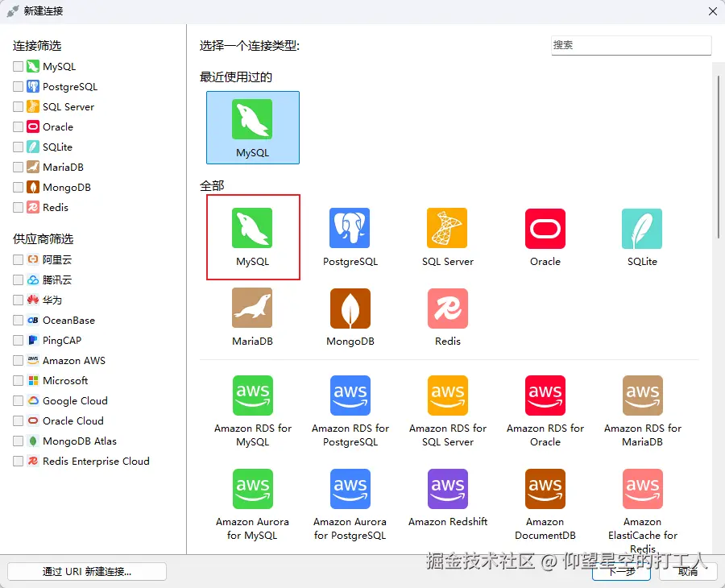Image resolution: width=725 pixels, height=588 pixels.
Task: Choose the PostgreSQL connection type
Action: [x=350, y=237]
